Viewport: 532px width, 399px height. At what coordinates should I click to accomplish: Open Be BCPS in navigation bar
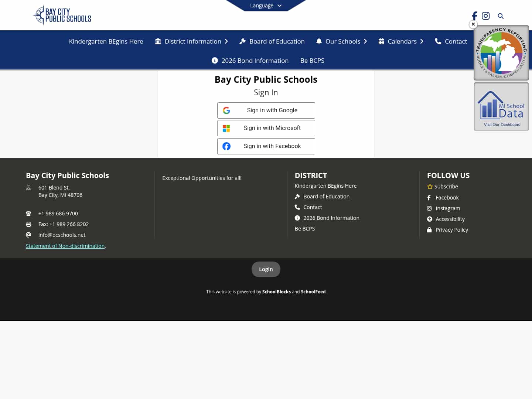[312, 61]
